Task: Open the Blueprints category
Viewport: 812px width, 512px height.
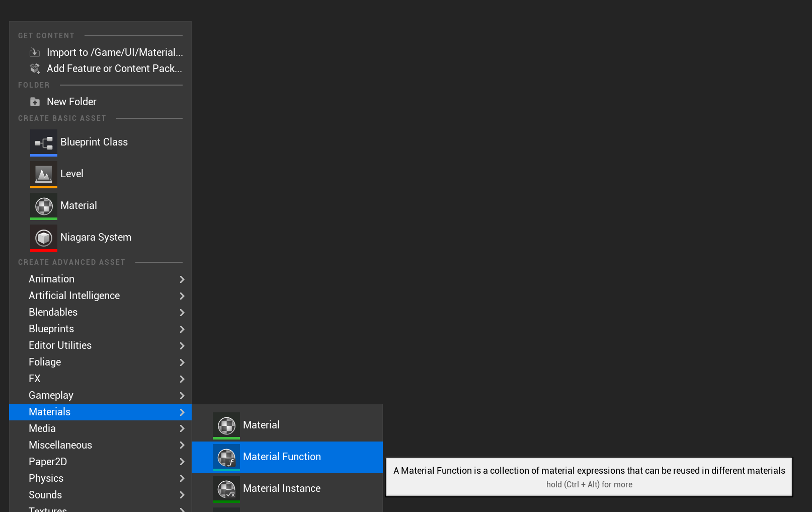Action: [x=100, y=329]
